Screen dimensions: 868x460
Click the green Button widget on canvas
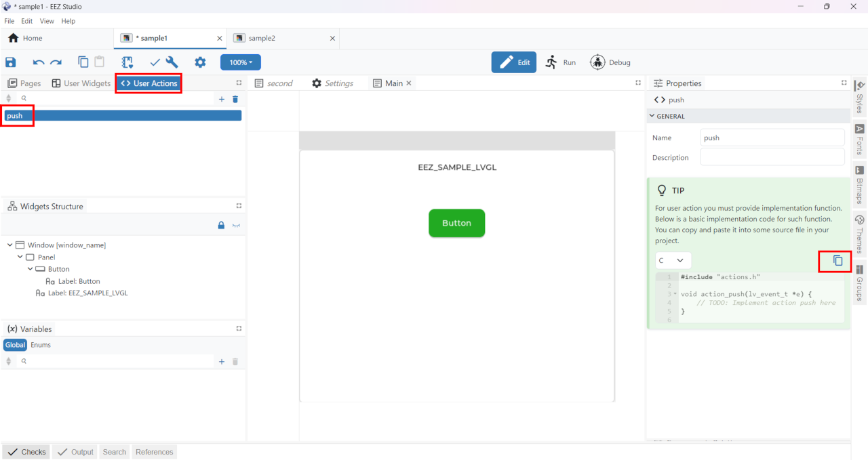456,223
